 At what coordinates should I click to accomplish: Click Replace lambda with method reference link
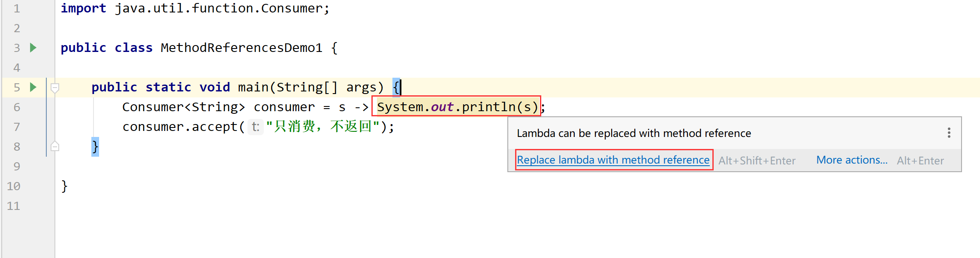(x=613, y=160)
